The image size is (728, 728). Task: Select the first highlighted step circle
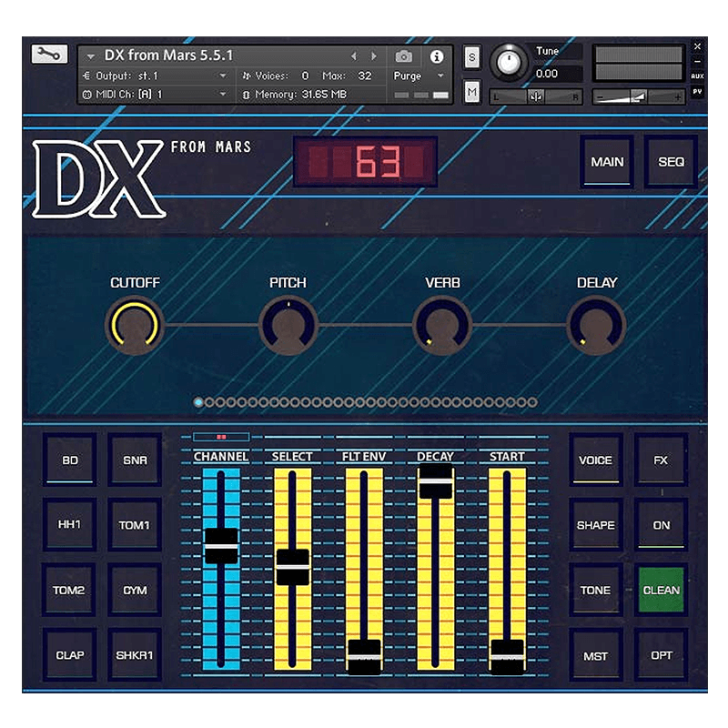[x=198, y=402]
